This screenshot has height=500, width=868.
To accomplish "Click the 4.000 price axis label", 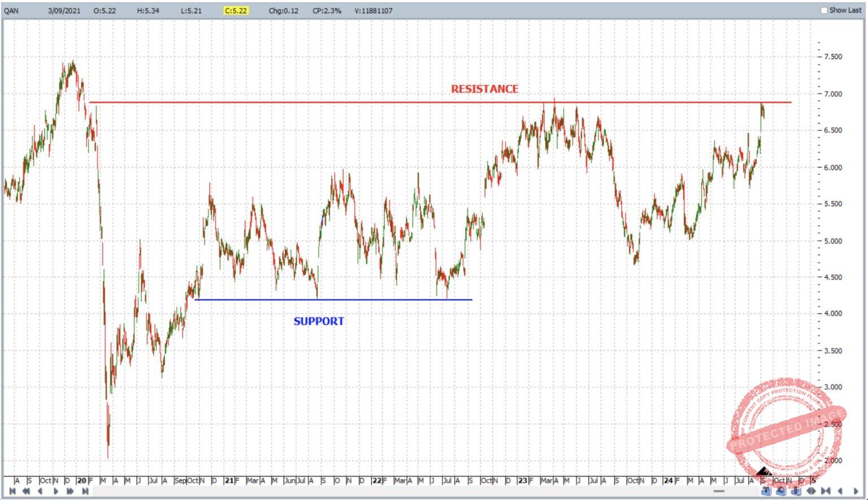I will pyautogui.click(x=833, y=313).
